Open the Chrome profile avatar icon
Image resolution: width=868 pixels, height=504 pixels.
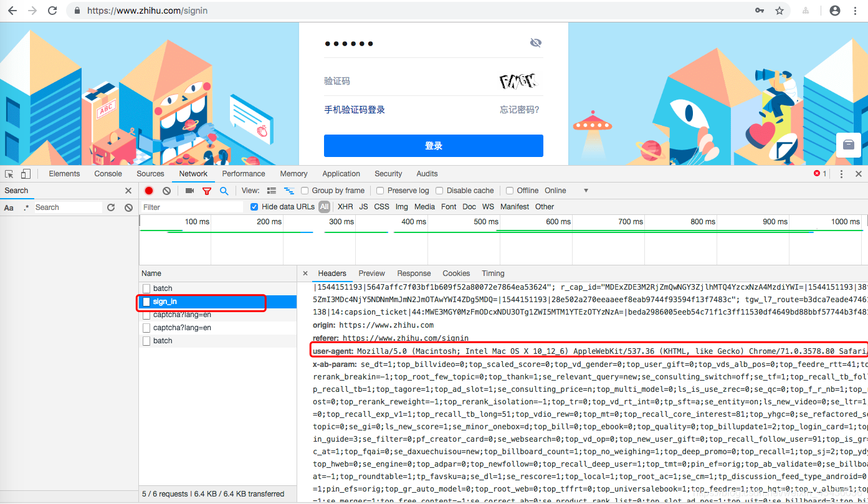[835, 11]
